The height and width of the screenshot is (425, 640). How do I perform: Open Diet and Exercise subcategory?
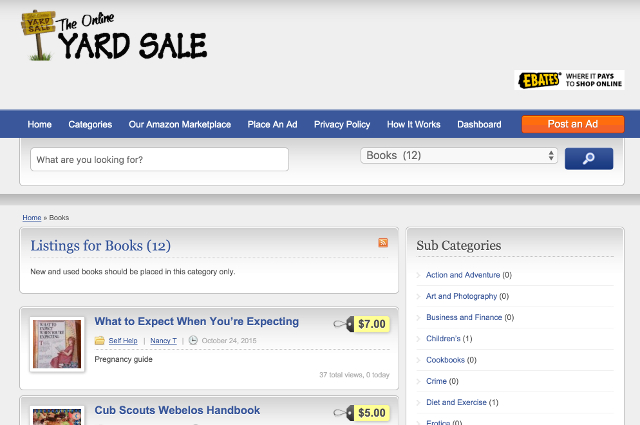click(x=456, y=403)
